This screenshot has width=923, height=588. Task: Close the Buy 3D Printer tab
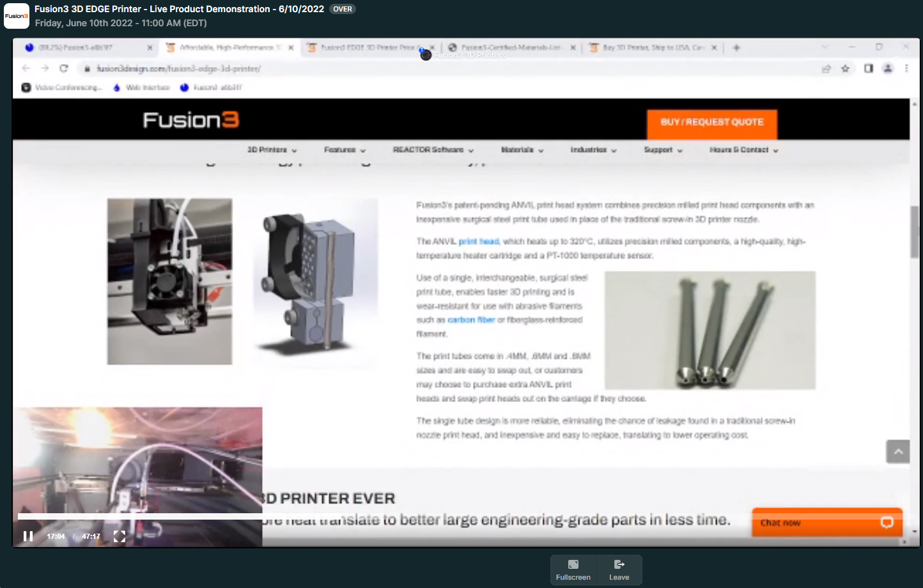point(714,47)
